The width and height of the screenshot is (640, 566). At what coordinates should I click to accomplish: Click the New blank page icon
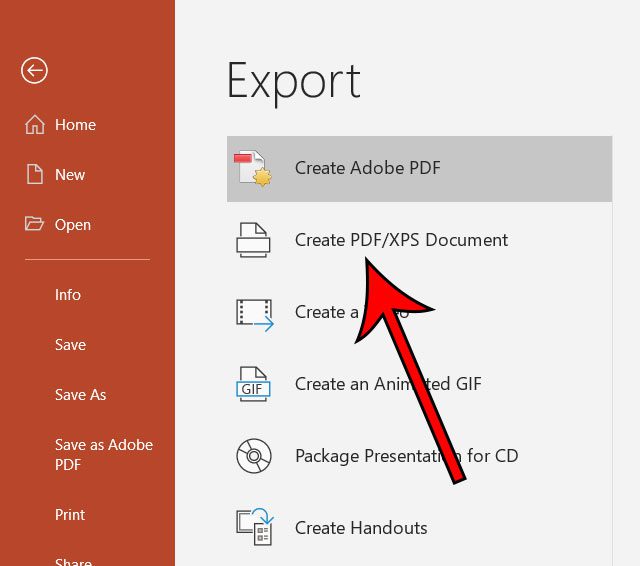pyautogui.click(x=35, y=174)
